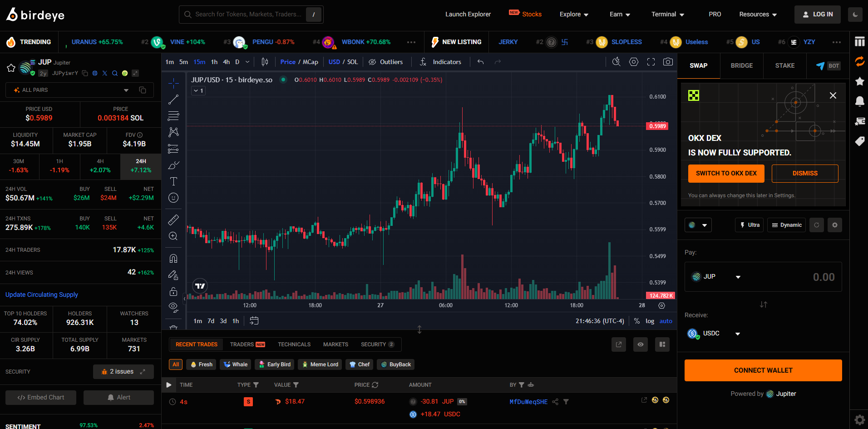Image resolution: width=868 pixels, height=429 pixels.
Task: Open chart settings via the gear icon
Action: click(634, 62)
